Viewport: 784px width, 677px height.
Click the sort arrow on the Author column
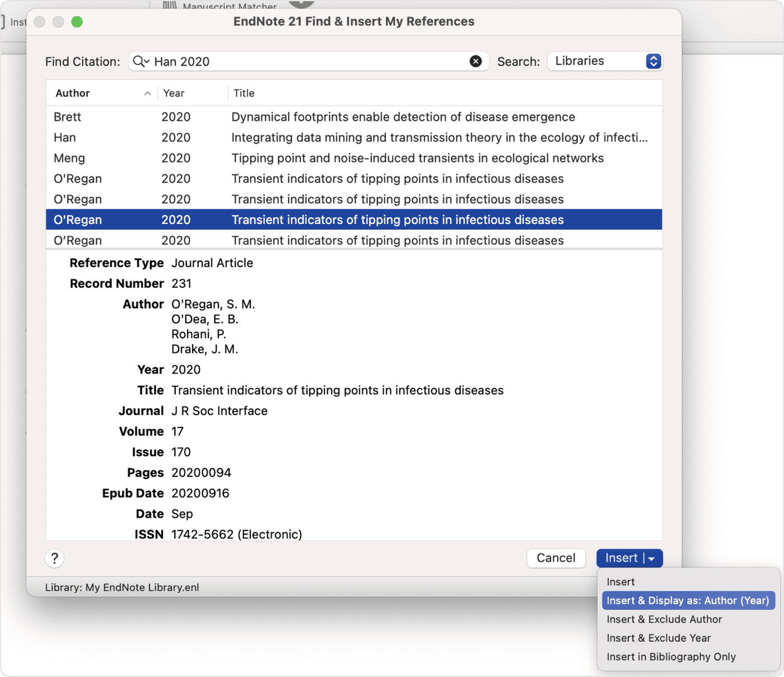[147, 93]
